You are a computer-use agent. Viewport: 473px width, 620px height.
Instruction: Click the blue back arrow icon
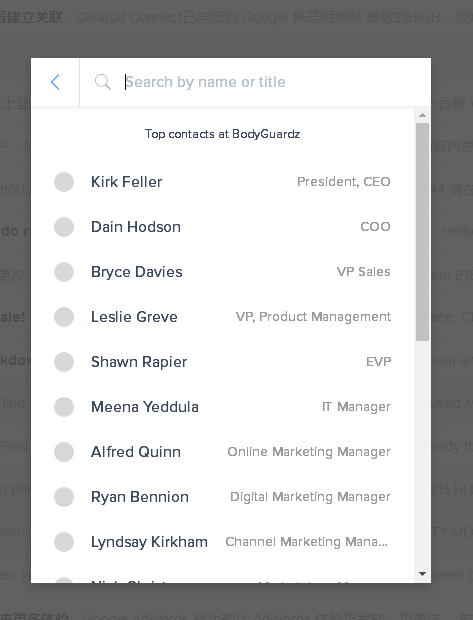(55, 82)
